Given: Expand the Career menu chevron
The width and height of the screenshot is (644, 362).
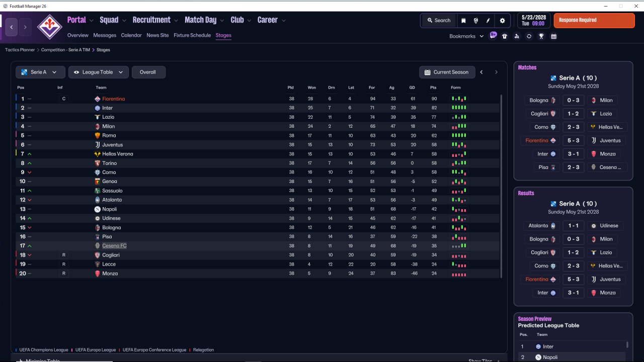Looking at the screenshot, I should pyautogui.click(x=283, y=21).
